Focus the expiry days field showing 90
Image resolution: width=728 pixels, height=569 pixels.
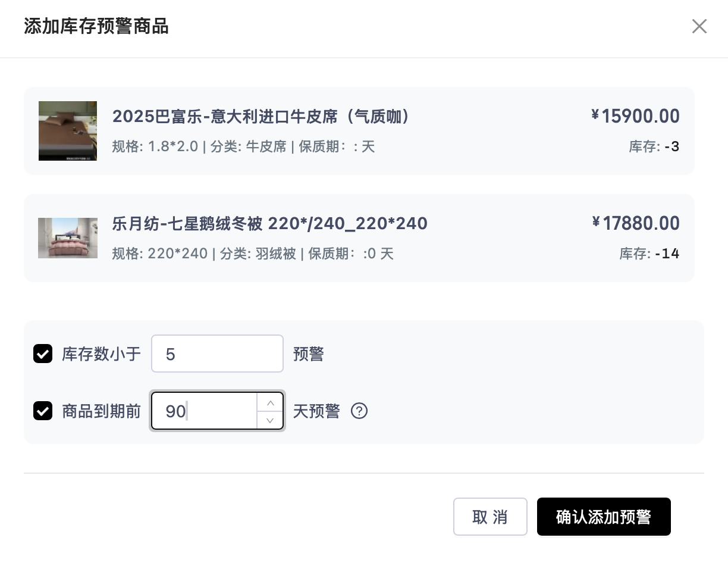click(205, 411)
